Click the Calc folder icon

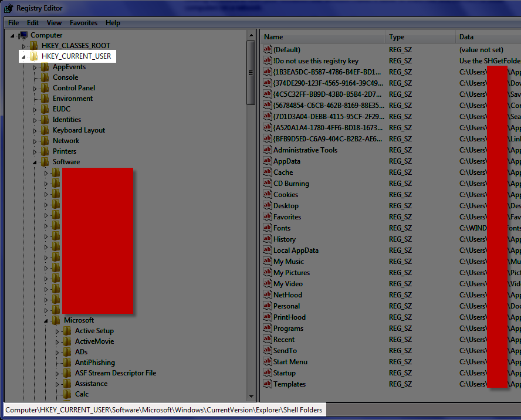(x=67, y=394)
